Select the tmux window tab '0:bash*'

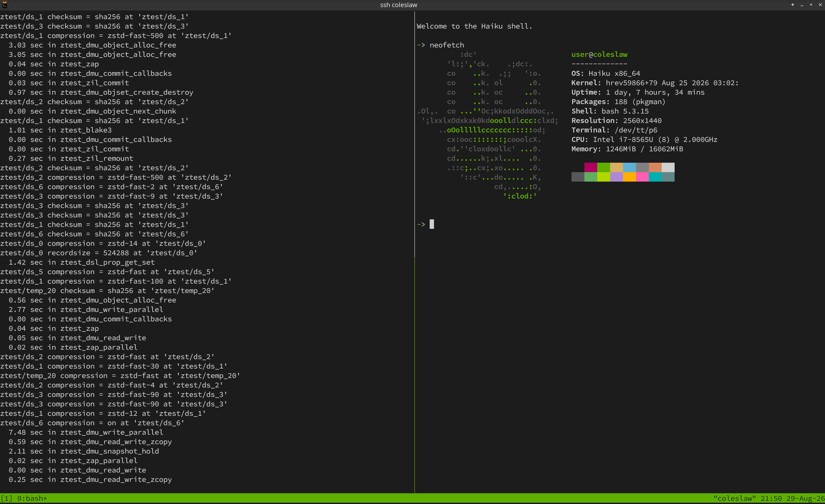pos(32,498)
